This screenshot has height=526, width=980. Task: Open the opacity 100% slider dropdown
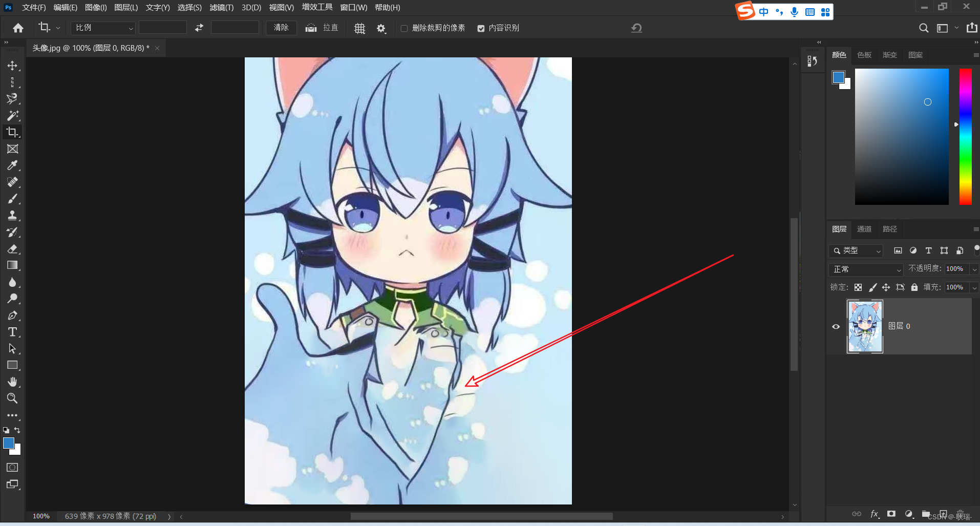click(974, 269)
